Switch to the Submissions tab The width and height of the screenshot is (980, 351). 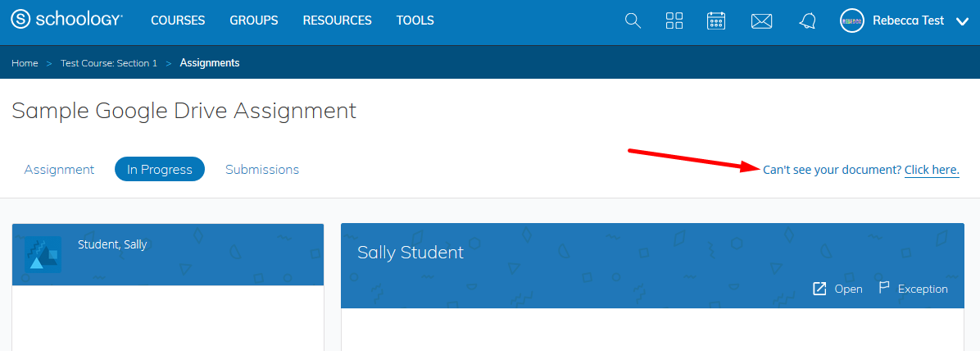[x=262, y=170]
